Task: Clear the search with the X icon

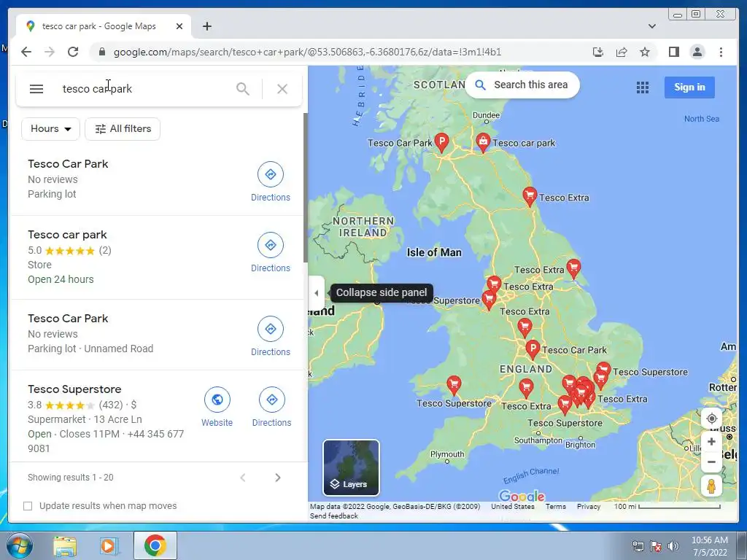Action: click(x=282, y=89)
